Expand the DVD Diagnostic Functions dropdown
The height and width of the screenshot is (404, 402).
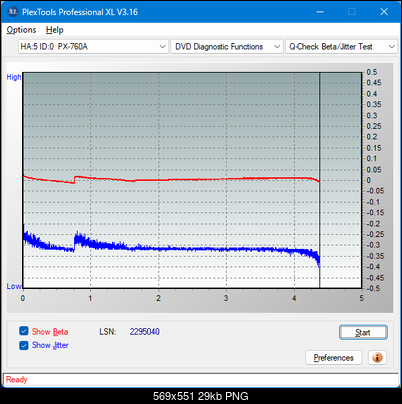coord(227,46)
